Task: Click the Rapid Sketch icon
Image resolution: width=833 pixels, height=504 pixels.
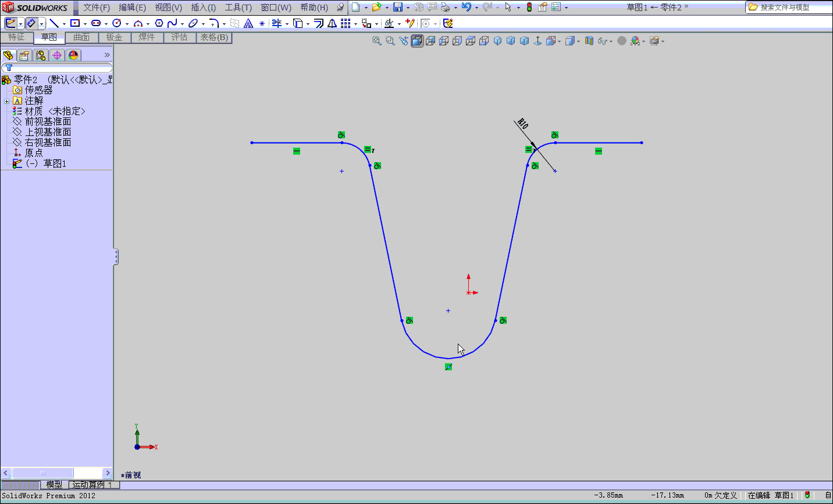Action: 448,23
